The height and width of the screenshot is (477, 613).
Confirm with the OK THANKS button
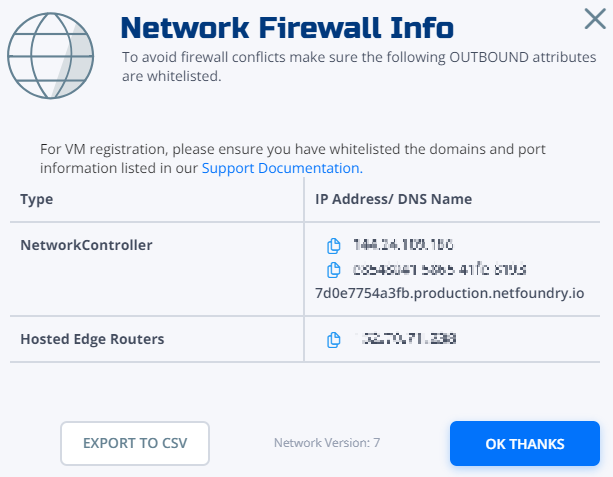coord(525,443)
